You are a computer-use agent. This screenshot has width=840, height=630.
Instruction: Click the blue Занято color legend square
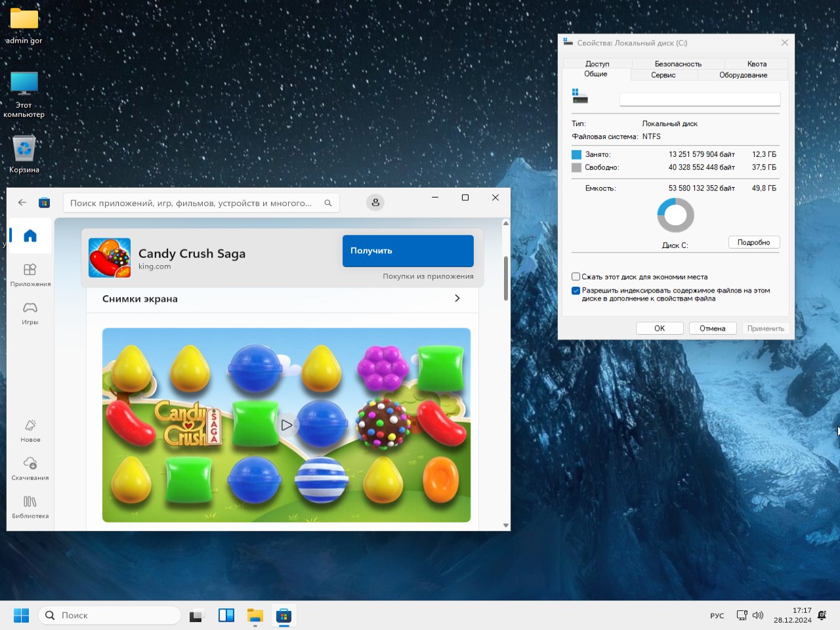pos(576,155)
